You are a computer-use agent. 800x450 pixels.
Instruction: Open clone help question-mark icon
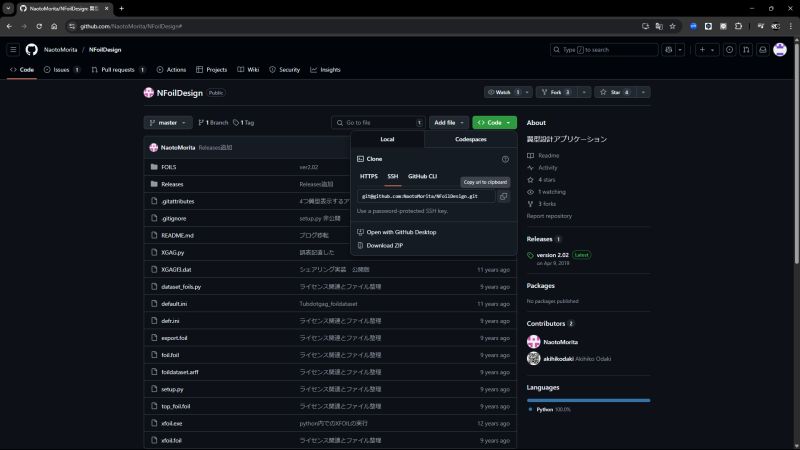pos(505,159)
